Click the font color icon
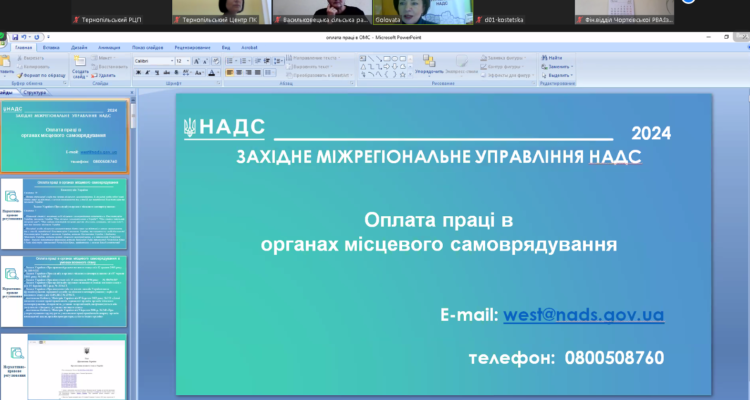750x400 pixels. (x=216, y=72)
